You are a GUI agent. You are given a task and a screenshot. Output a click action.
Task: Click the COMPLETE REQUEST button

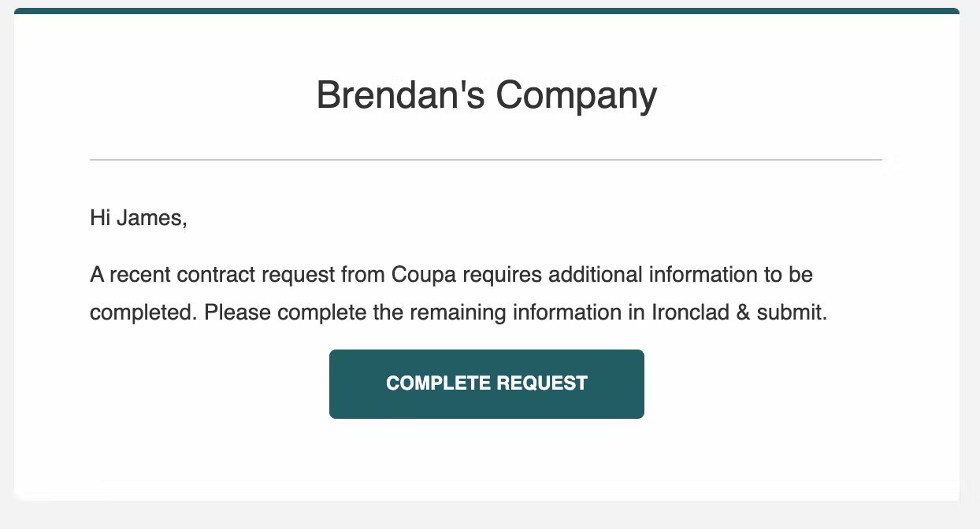(487, 383)
